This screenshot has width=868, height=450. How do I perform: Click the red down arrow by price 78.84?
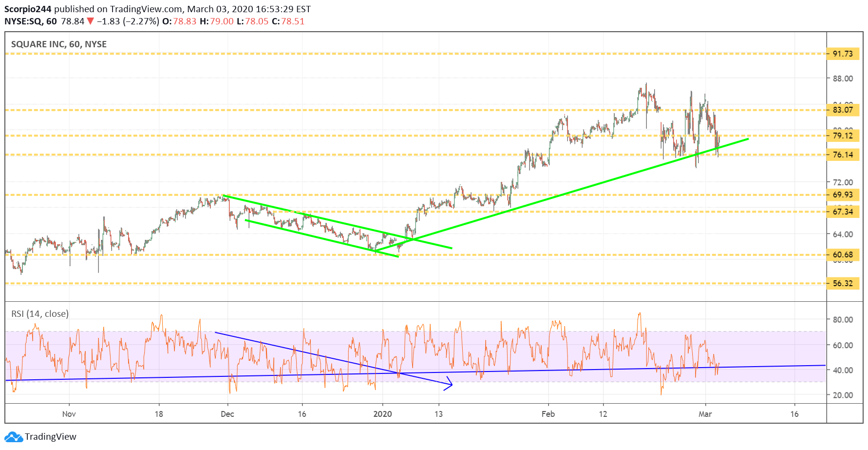pyautogui.click(x=90, y=21)
